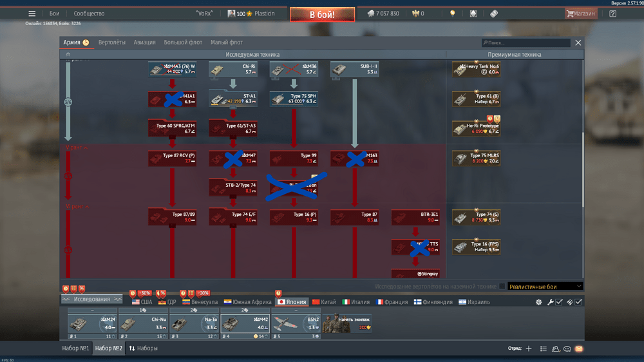Click the wrench auto-repair icon
The image size is (644, 362).
(x=551, y=302)
